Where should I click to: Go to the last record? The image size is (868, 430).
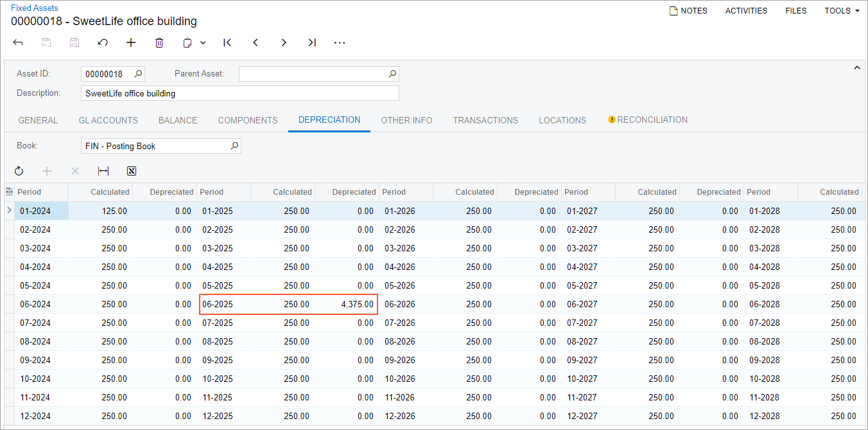312,42
